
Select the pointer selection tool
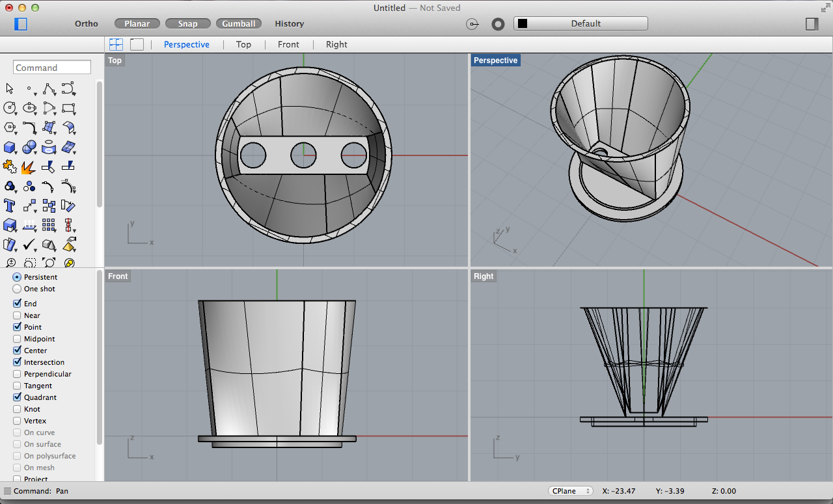pos(10,88)
